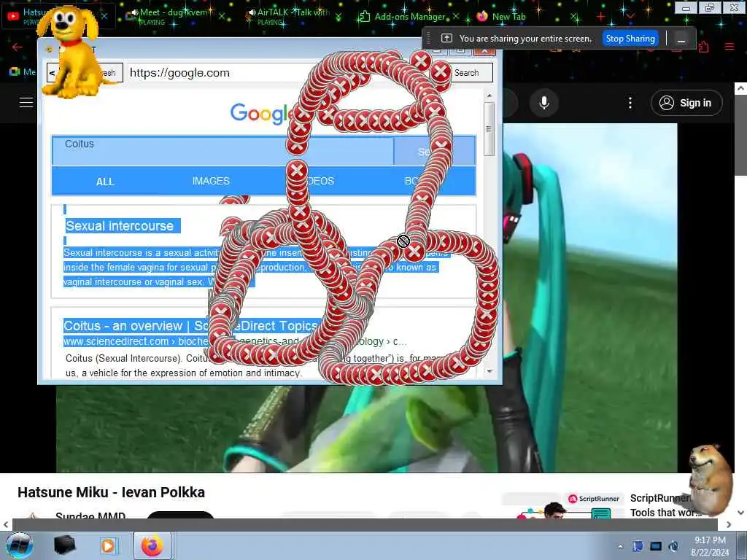Click the popup window vertical scrollbar thumb
The height and width of the screenshot is (560, 747).
pos(489,128)
